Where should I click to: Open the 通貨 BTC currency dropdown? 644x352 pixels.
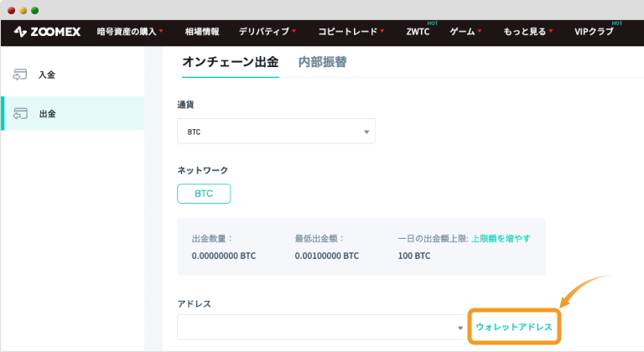(x=276, y=132)
